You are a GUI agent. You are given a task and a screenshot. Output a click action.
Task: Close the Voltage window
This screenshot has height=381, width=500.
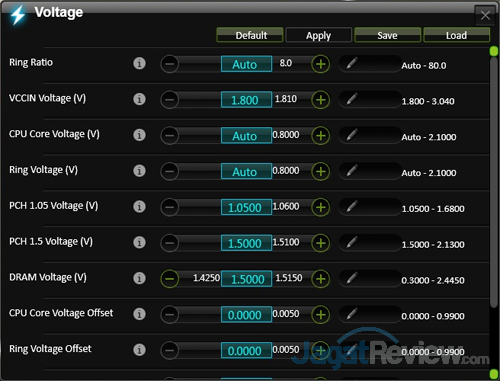point(485,15)
